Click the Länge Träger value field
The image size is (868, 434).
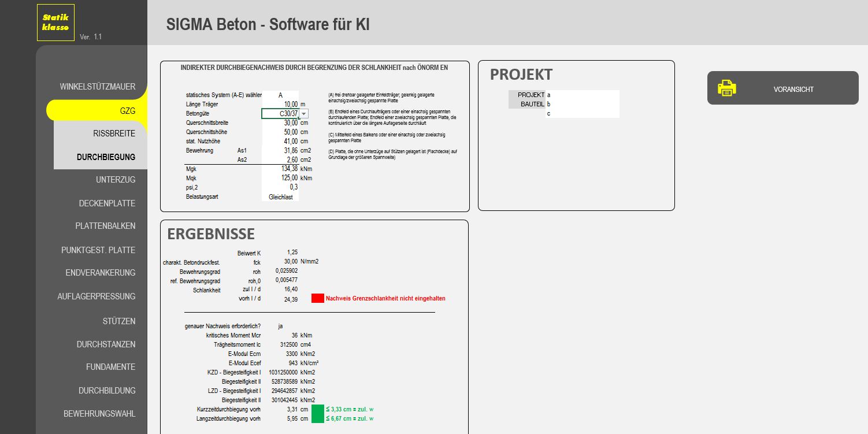tap(281, 104)
